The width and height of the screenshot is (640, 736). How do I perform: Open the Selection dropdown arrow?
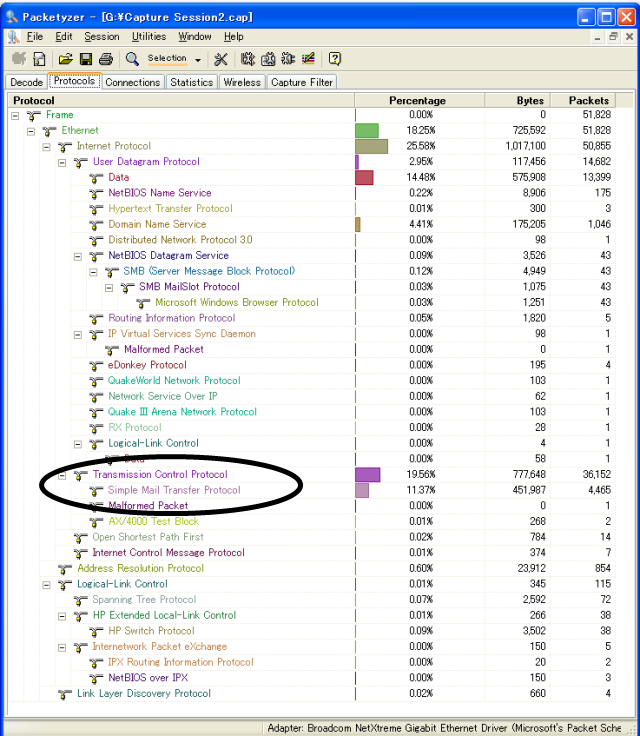(x=198, y=60)
